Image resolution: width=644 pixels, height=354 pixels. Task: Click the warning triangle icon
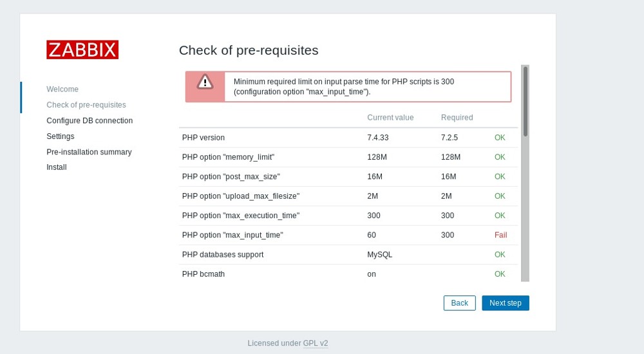pyautogui.click(x=205, y=82)
